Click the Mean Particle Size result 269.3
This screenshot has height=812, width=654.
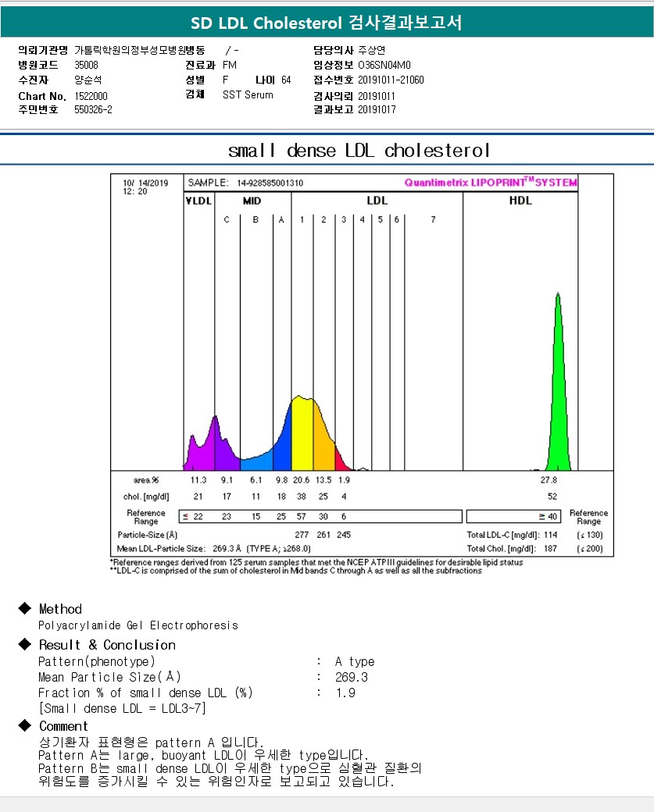(351, 677)
